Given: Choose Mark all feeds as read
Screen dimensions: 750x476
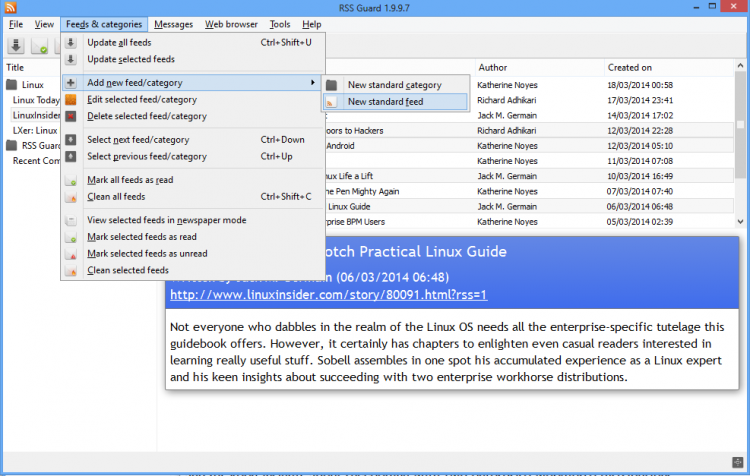Looking at the screenshot, I should pyautogui.click(x=193, y=180).
